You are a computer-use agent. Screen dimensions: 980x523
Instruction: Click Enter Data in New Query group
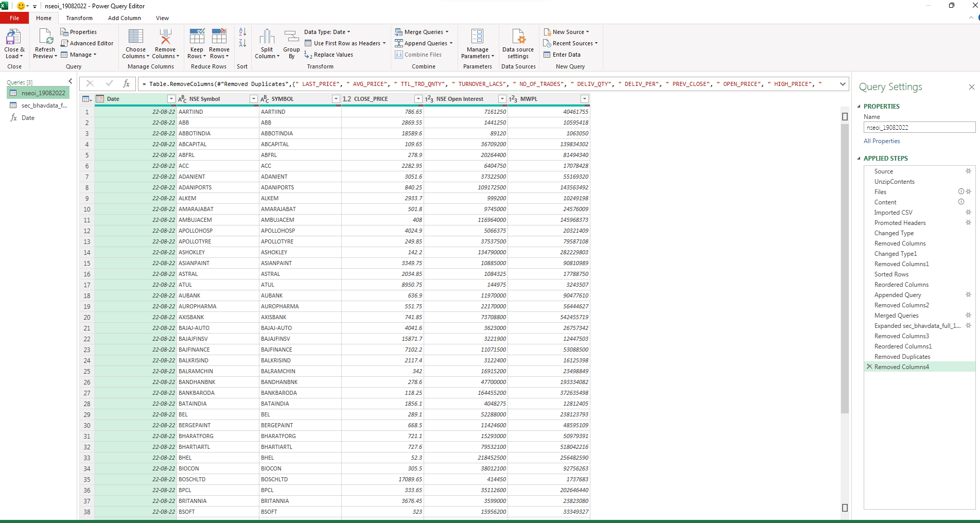[x=562, y=55]
